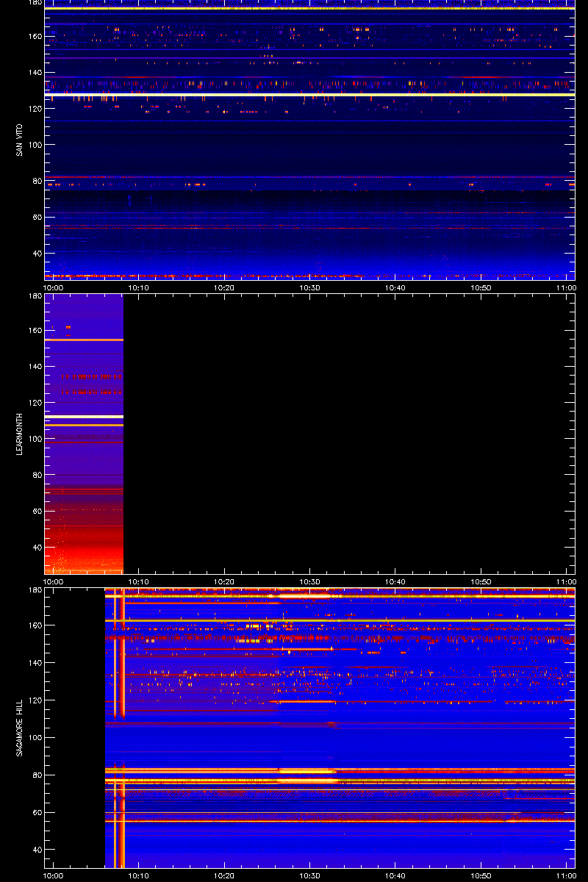Viewport: 588px width, 882px height.
Task: Pick the 100 frequency tick on Sagamore Hill axis
Action: pyautogui.click(x=34, y=737)
